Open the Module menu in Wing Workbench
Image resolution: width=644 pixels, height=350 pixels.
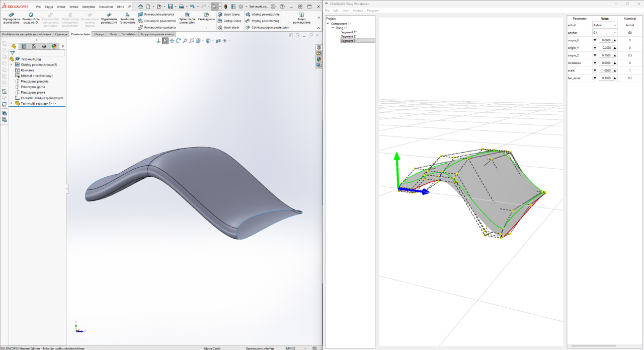pos(358,10)
